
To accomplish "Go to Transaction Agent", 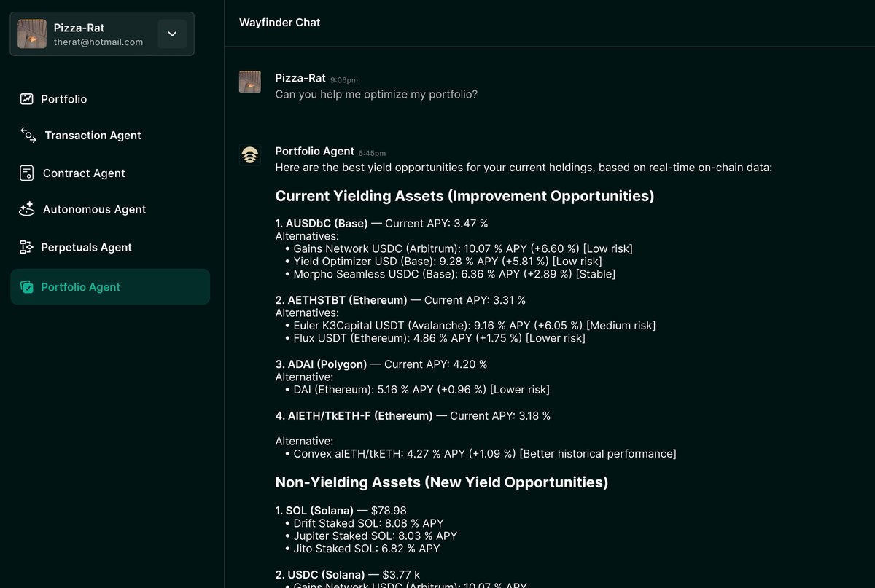I will 93,136.
